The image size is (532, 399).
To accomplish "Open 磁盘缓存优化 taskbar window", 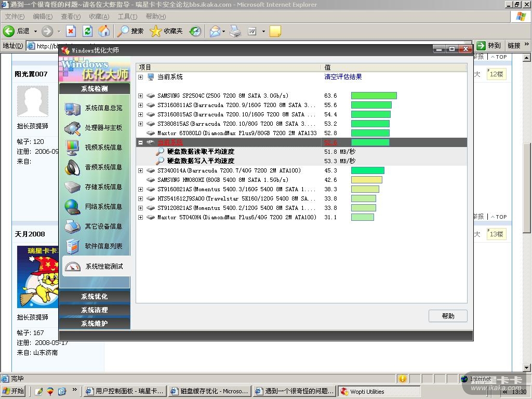I will [x=210, y=391].
